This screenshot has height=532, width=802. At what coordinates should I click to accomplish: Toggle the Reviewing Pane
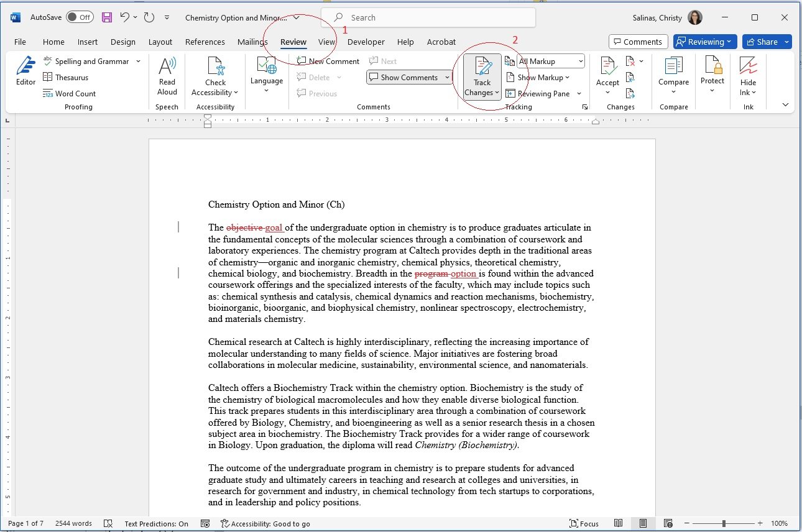(x=538, y=94)
